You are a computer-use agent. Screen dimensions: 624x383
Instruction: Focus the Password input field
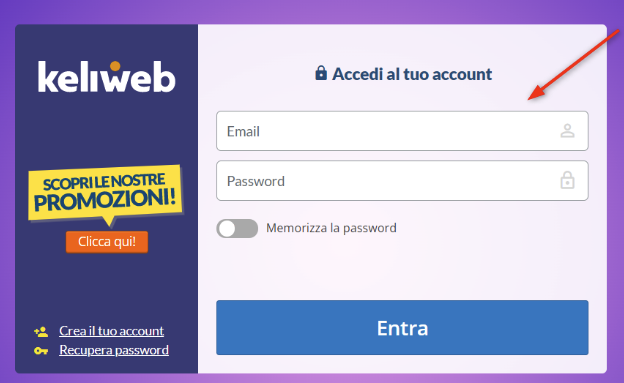[x=402, y=180]
